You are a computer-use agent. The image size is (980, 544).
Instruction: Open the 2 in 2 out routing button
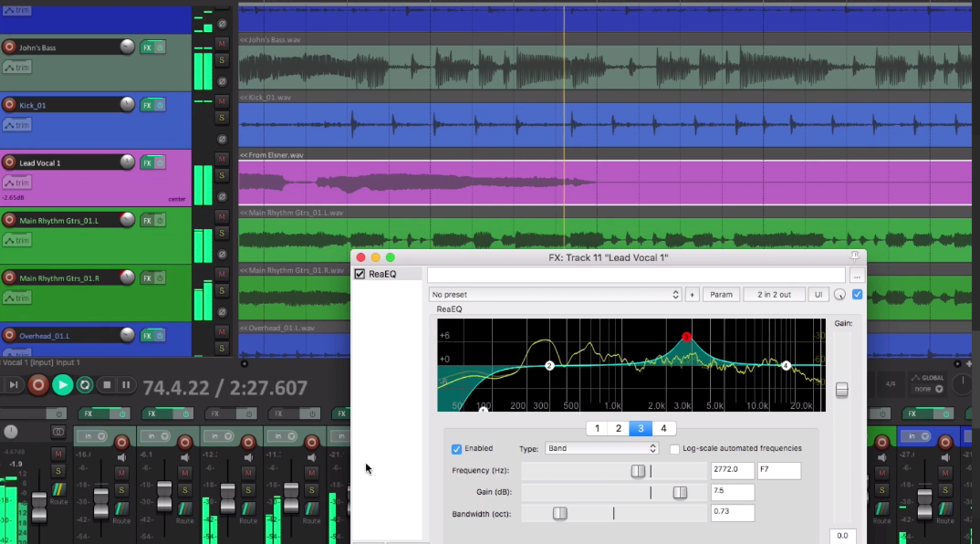coord(775,295)
